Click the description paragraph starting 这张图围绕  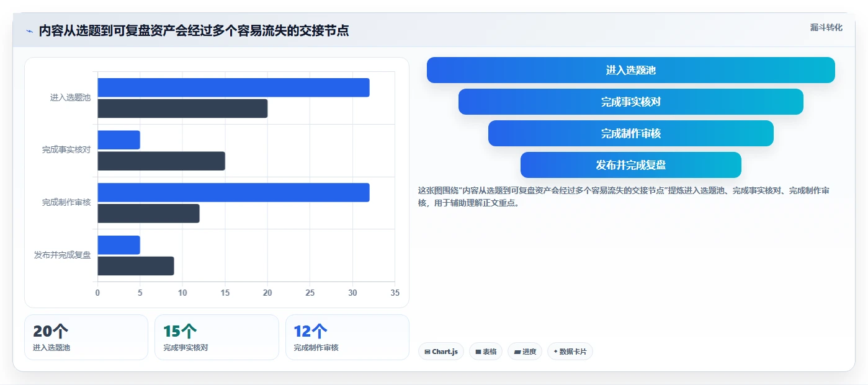pos(624,197)
